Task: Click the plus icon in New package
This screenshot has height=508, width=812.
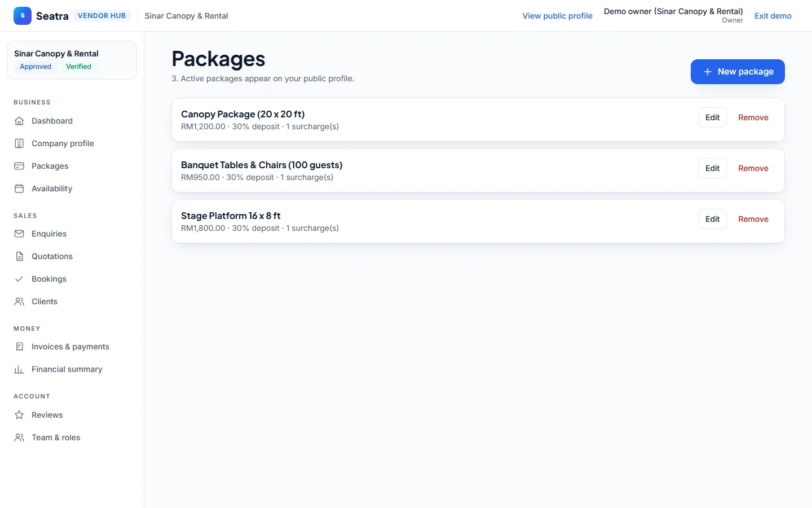Action: point(707,72)
